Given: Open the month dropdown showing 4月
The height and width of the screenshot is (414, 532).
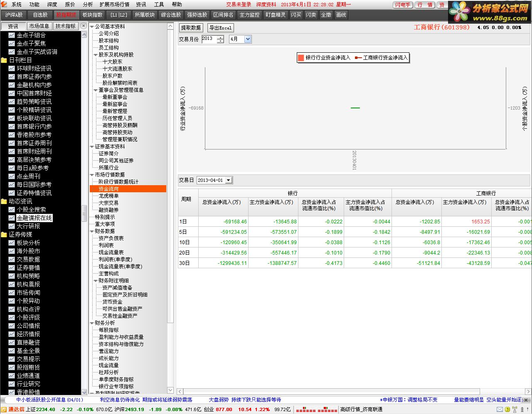Looking at the screenshot, I should [x=248, y=39].
